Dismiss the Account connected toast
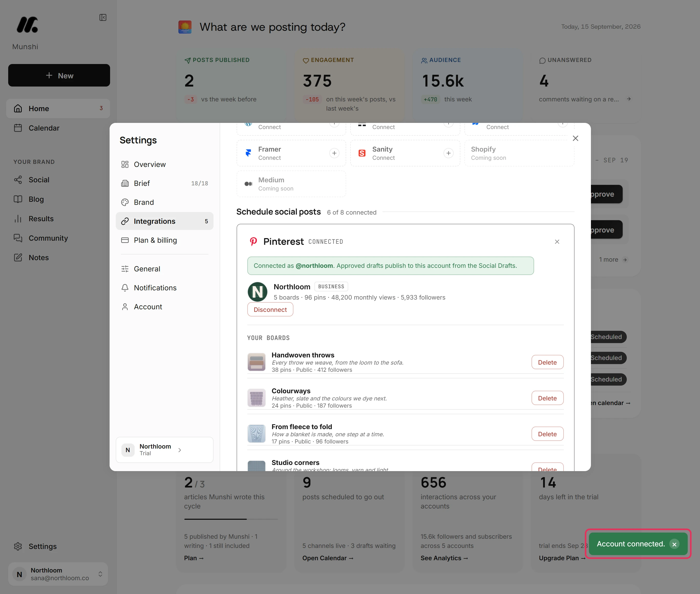This screenshot has height=594, width=700. [x=674, y=544]
